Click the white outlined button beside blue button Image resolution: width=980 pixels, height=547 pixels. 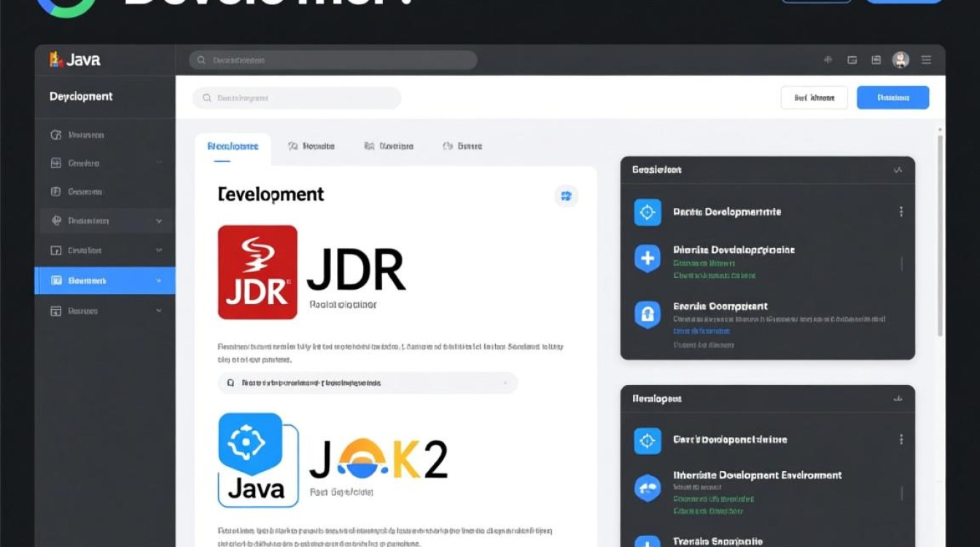(814, 98)
